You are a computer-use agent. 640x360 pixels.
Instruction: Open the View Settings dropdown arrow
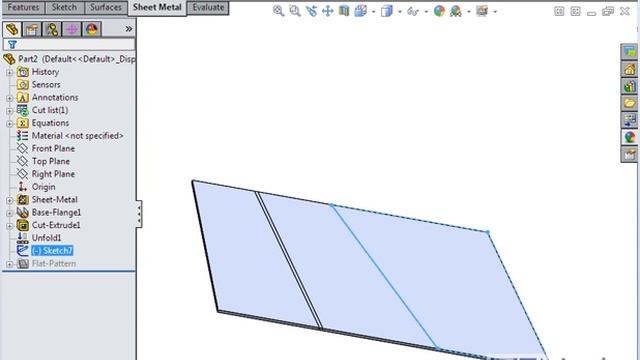pyautogui.click(x=495, y=11)
